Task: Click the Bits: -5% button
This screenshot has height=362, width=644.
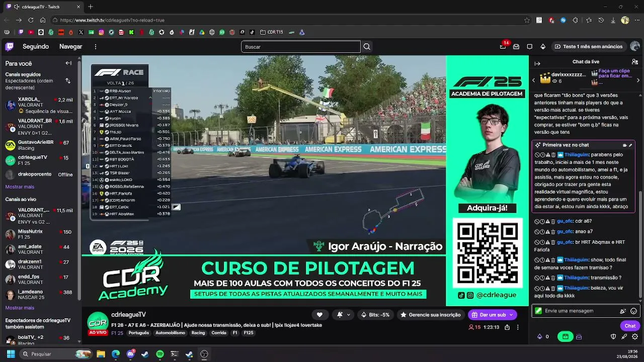Action: [x=375, y=315]
